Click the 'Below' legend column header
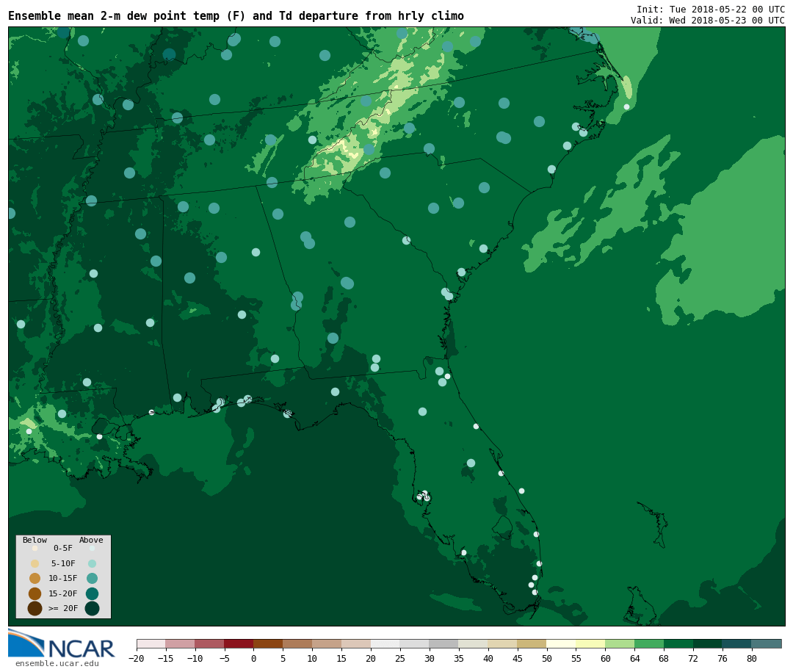The image size is (793, 672). click(35, 540)
